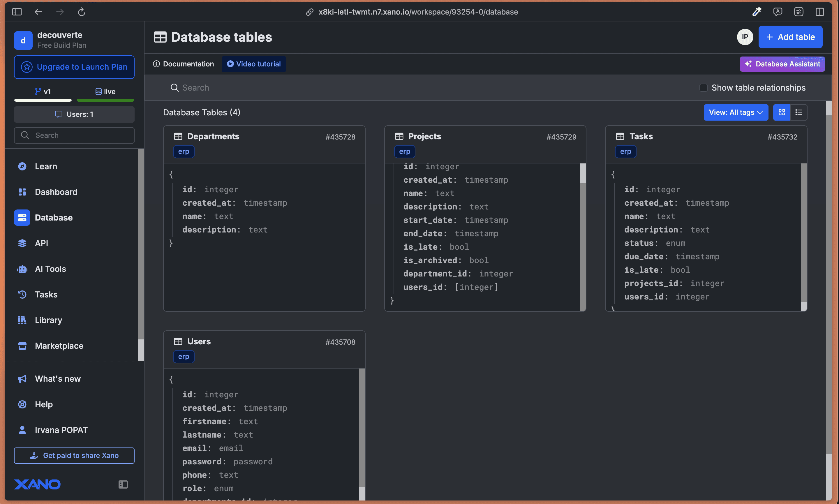
Task: Reload the page with the refresh icon
Action: click(x=82, y=12)
